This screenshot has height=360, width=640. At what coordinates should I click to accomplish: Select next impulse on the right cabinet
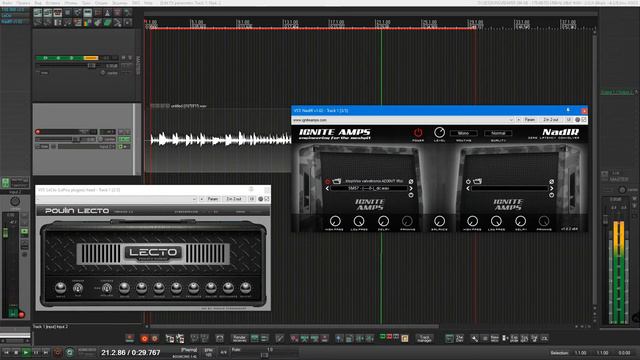click(551, 188)
